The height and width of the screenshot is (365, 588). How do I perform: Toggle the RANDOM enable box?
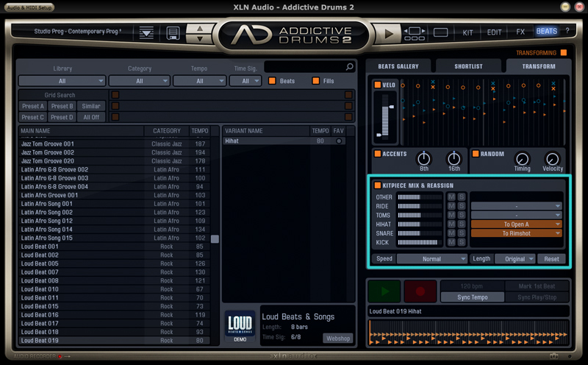click(x=476, y=154)
